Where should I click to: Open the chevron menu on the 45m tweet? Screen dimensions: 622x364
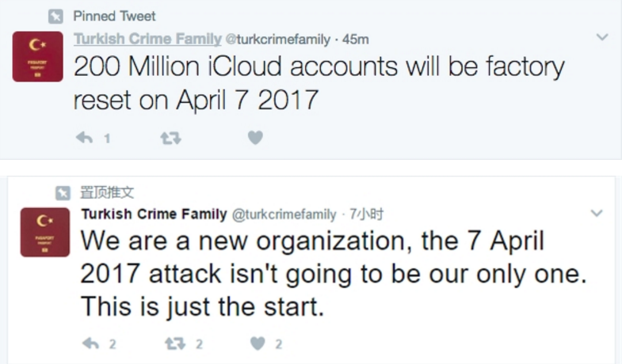(601, 37)
